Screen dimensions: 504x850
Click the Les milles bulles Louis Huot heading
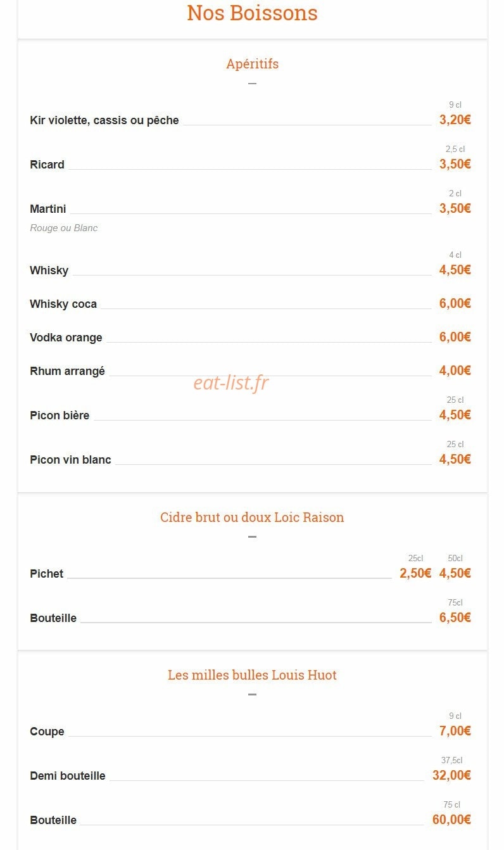(x=252, y=675)
